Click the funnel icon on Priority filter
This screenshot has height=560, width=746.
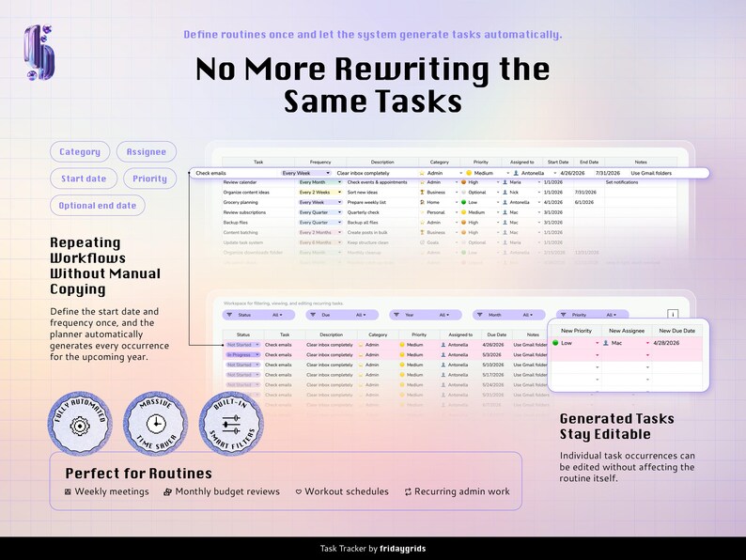click(x=564, y=315)
